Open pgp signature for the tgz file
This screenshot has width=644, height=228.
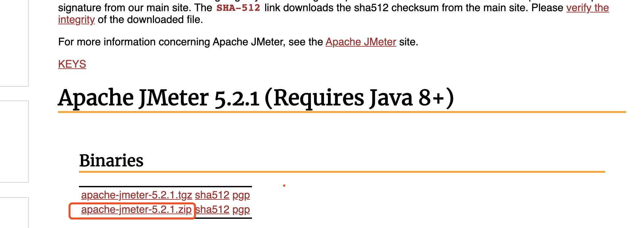[241, 195]
